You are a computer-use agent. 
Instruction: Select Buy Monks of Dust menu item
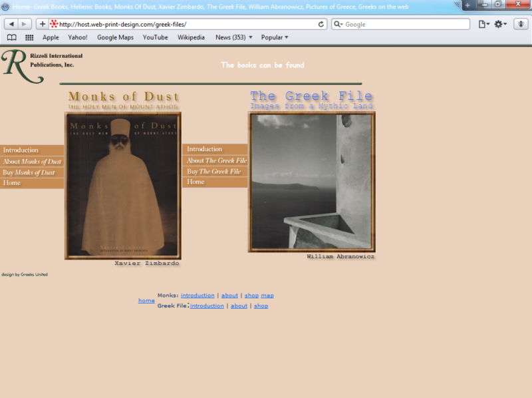click(x=32, y=172)
